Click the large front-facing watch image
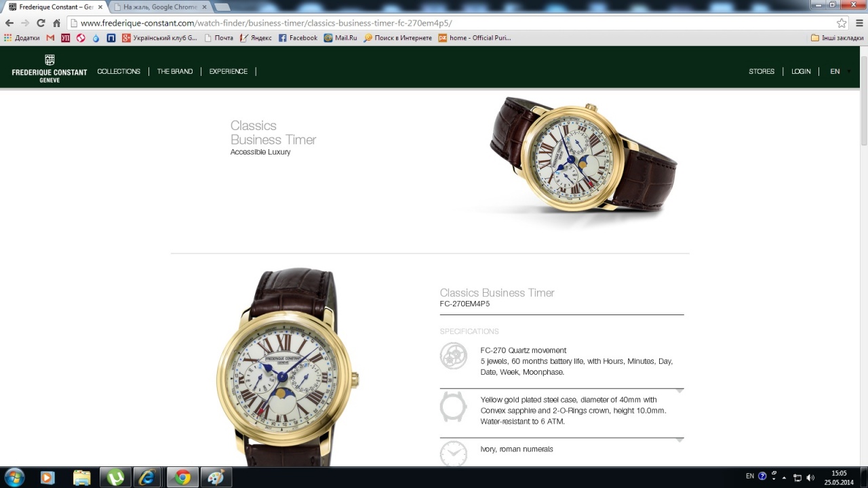The height and width of the screenshot is (488, 868). click(x=288, y=367)
